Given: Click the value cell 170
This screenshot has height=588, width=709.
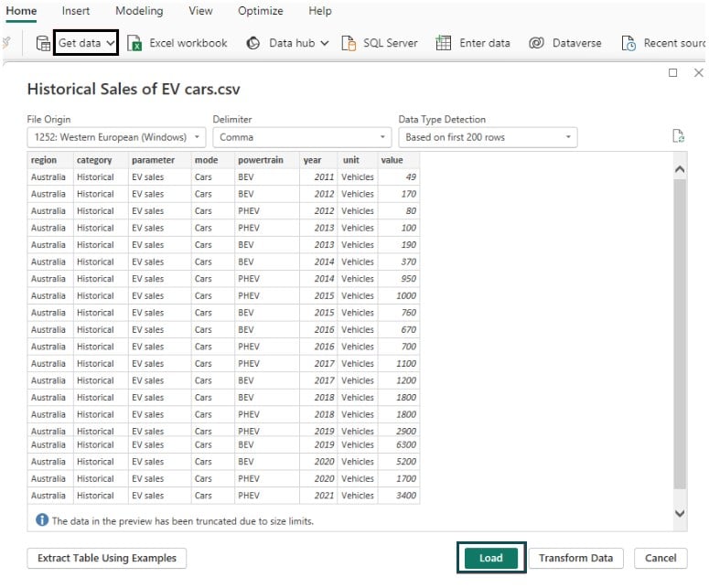Looking at the screenshot, I should tap(399, 194).
